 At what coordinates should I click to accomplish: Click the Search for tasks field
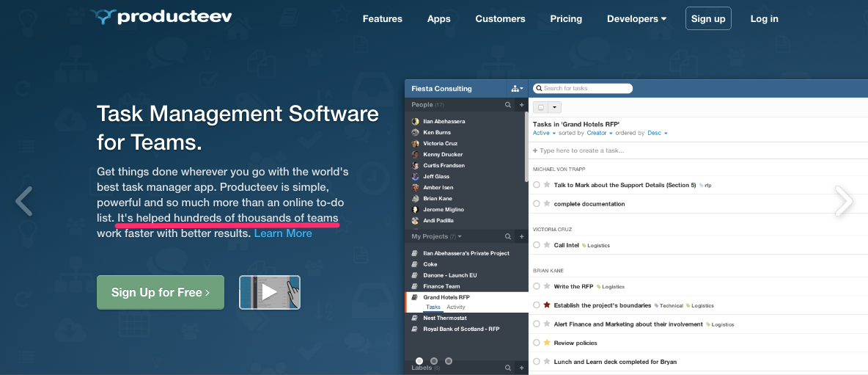(x=582, y=88)
